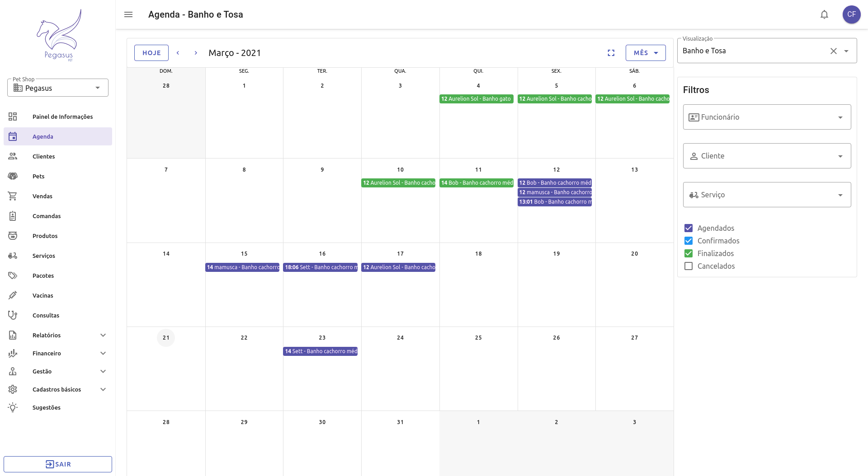Viewport: 868px width, 476px height.
Task: Click the Produtos icon
Action: (x=13, y=236)
